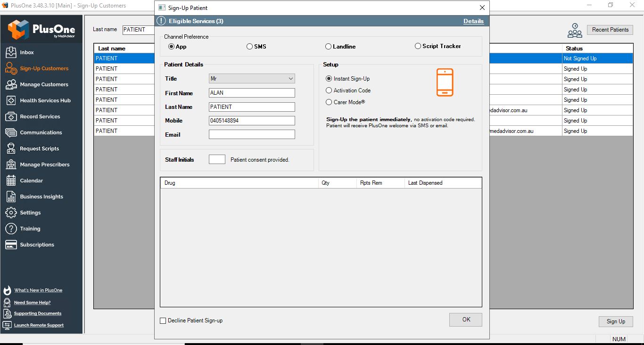Tick the Decline Patient Sign-up checkbox

point(163,320)
